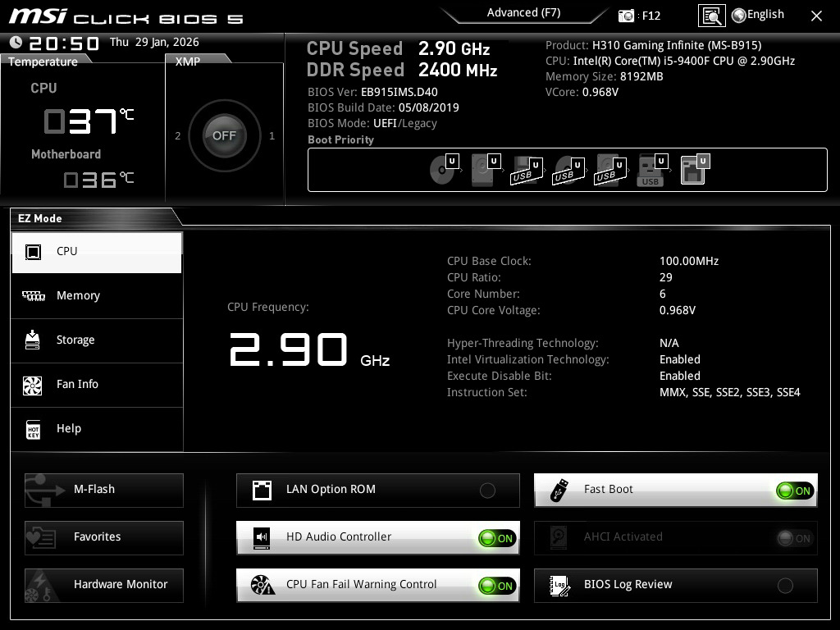Click the HD Audio Controller speaker icon
This screenshot has width=840, height=630.
pos(262,538)
